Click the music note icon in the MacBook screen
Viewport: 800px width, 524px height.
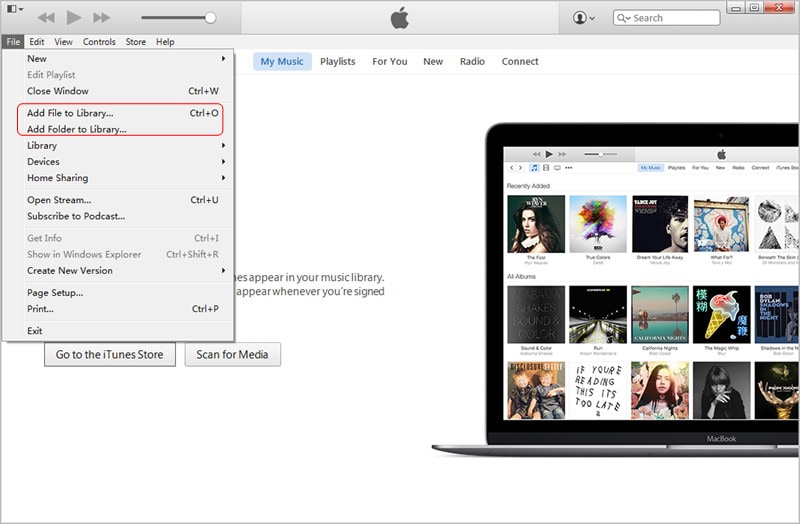pyautogui.click(x=534, y=168)
